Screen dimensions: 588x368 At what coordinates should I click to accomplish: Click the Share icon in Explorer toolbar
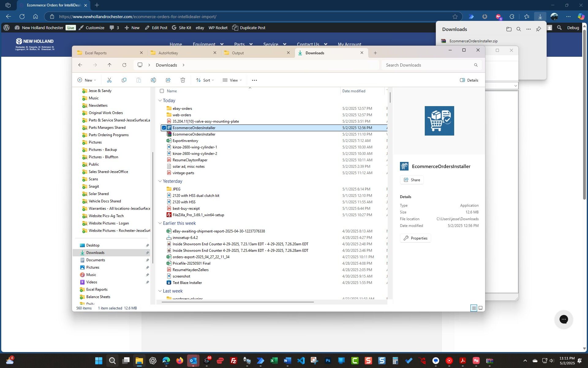point(168,80)
